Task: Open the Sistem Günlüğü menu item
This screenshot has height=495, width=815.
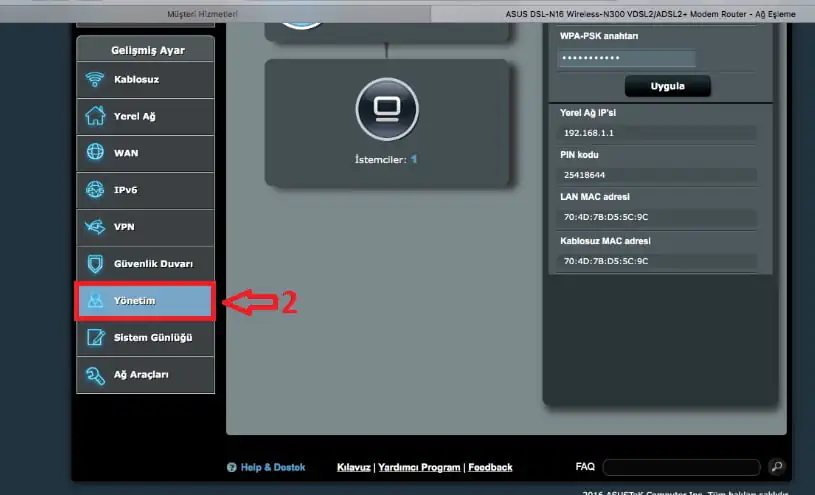Action: tap(146, 338)
